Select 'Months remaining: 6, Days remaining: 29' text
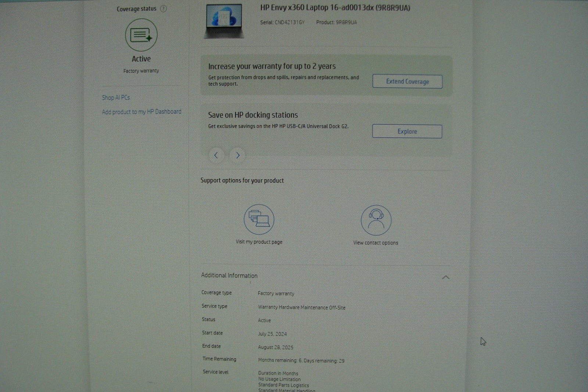Screen dimensions: 588x392 pyautogui.click(x=301, y=361)
